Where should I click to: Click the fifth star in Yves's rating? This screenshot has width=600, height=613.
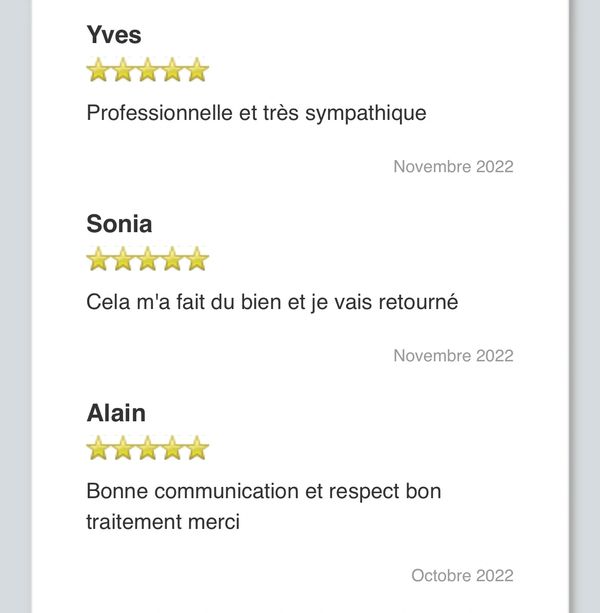(197, 70)
